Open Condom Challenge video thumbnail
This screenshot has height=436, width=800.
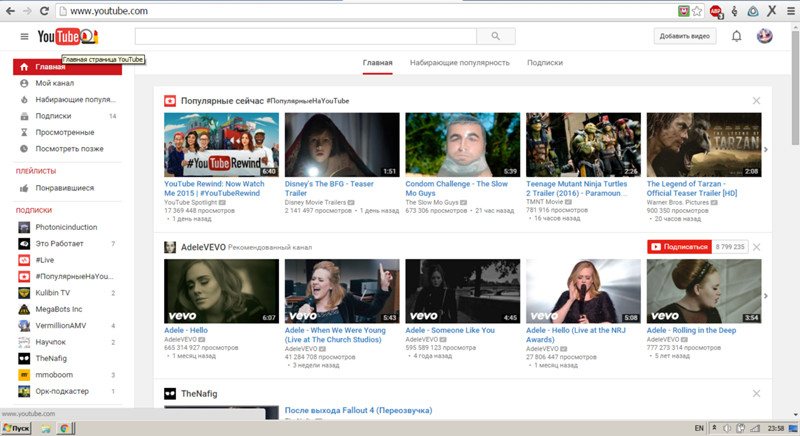463,145
